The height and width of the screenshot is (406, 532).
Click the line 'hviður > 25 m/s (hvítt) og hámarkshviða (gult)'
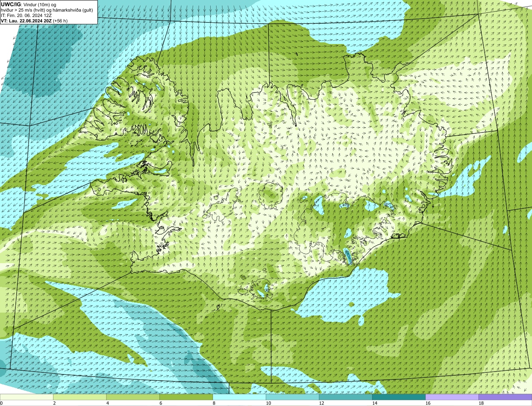pyautogui.click(x=47, y=10)
